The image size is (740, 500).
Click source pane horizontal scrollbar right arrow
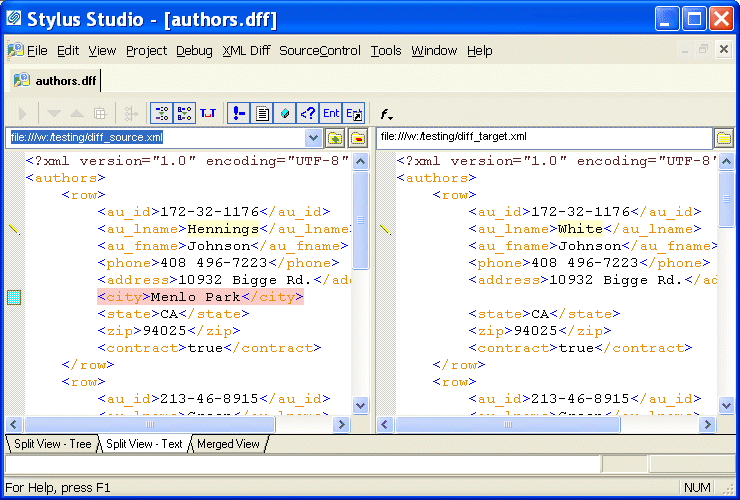[x=342, y=425]
